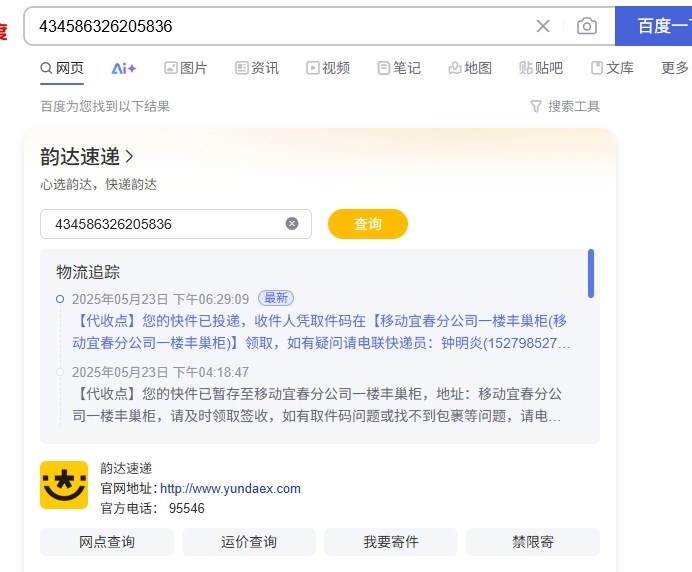Open the 文库 tab
The image size is (692, 572).
click(x=612, y=68)
